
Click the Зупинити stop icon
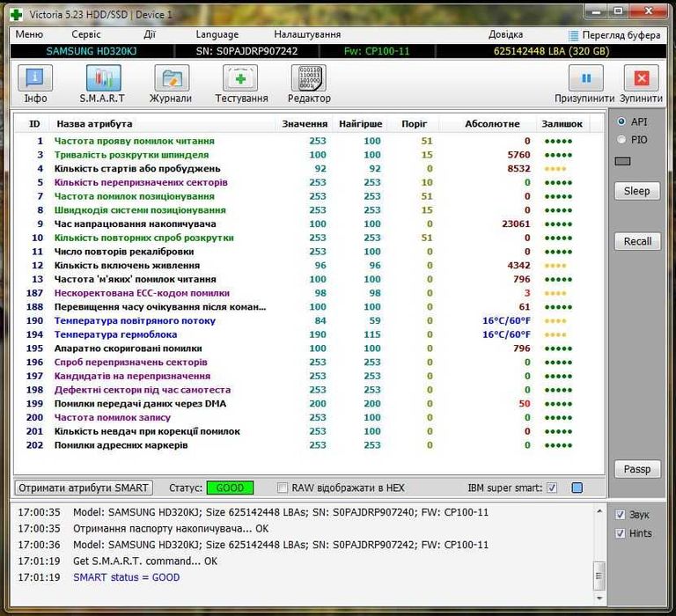tap(641, 78)
